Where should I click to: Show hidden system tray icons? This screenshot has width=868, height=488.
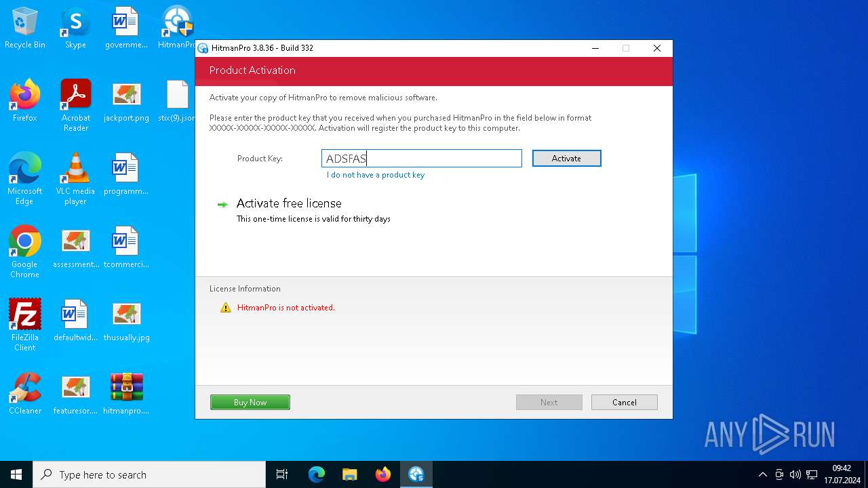pyautogui.click(x=763, y=474)
